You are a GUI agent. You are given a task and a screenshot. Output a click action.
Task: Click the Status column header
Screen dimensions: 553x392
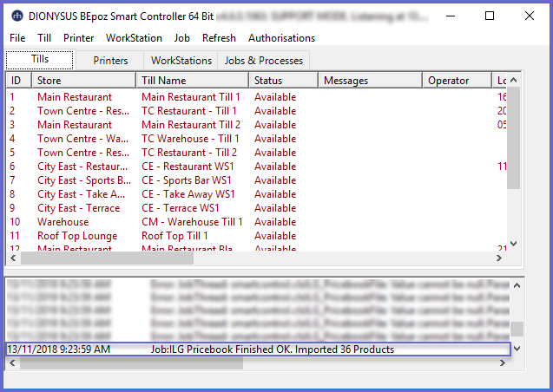[282, 81]
